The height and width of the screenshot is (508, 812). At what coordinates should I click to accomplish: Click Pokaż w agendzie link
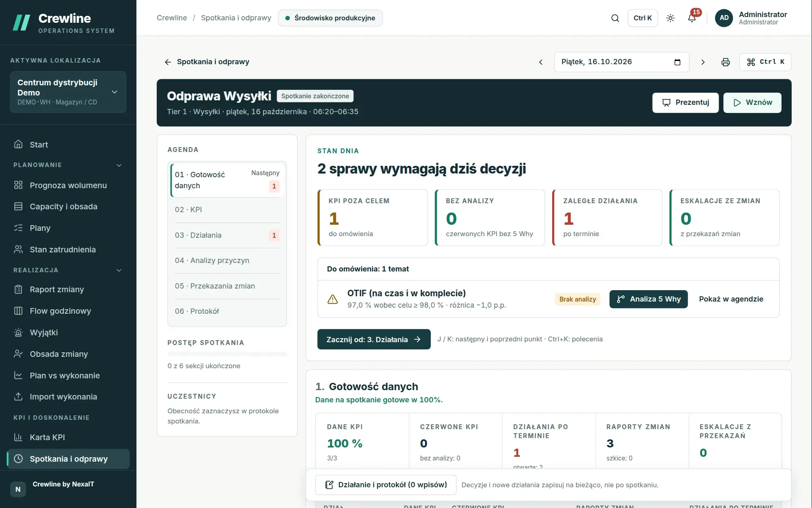pyautogui.click(x=731, y=299)
